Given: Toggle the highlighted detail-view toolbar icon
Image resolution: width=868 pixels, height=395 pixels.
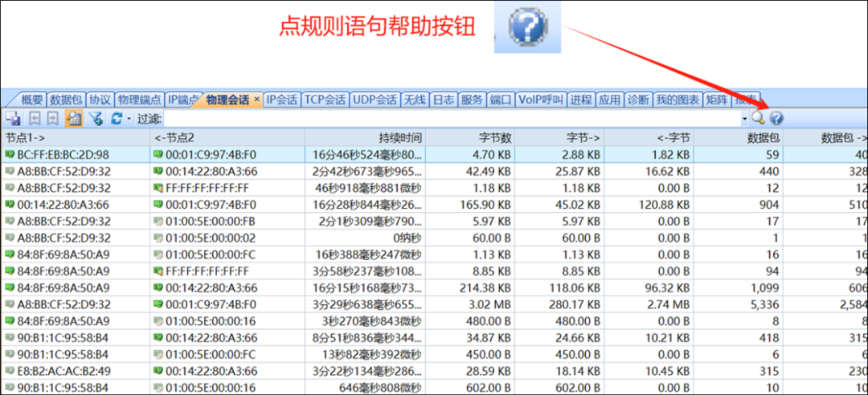Looking at the screenshot, I should point(74,118).
